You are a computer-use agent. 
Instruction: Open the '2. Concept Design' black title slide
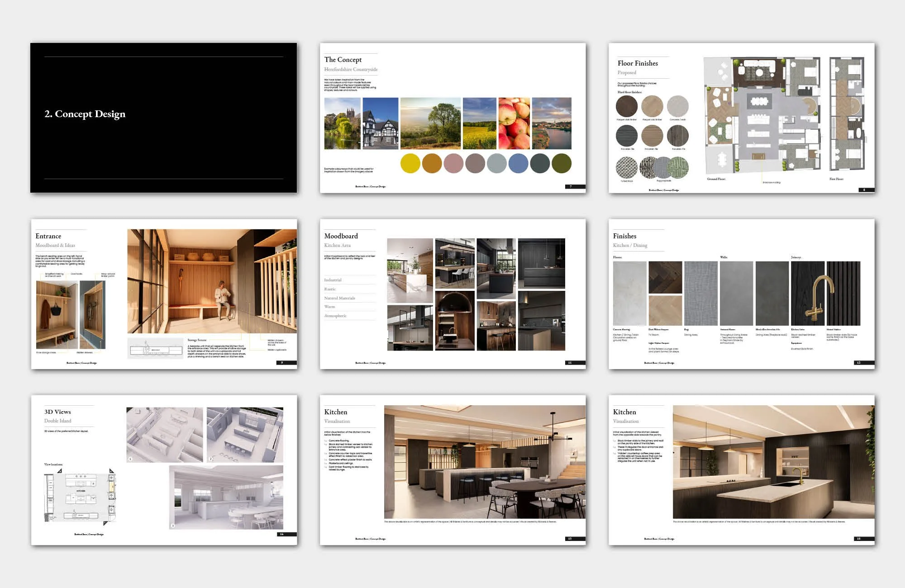tap(163, 118)
